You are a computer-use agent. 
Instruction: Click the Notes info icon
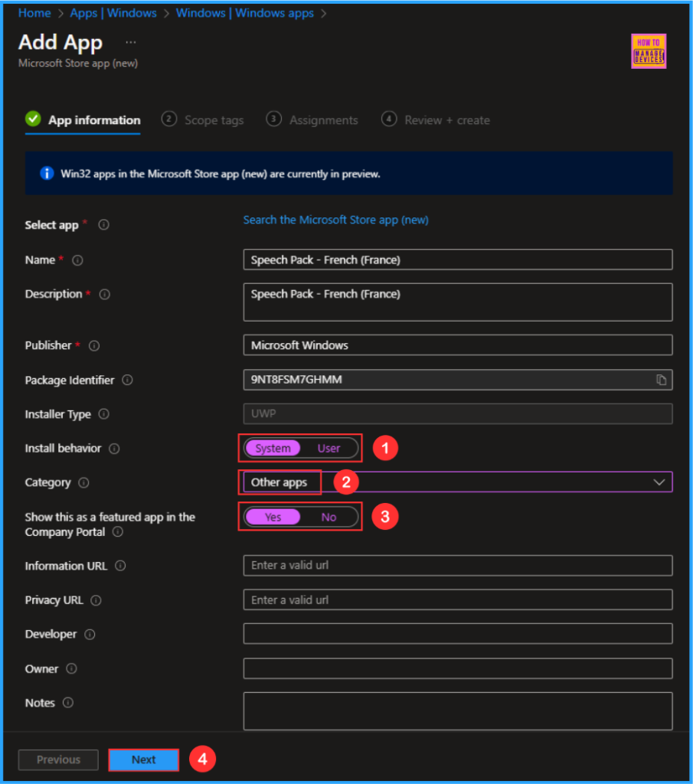(68, 703)
